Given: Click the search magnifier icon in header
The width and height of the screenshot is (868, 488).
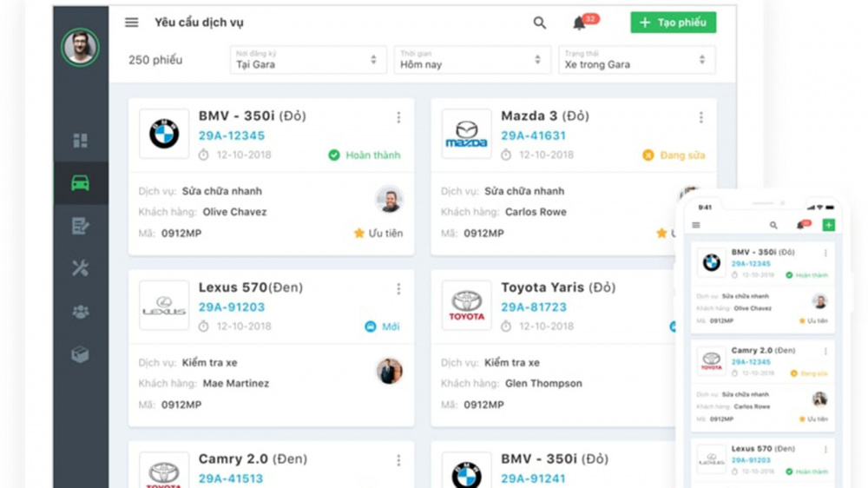Looking at the screenshot, I should coord(539,23).
